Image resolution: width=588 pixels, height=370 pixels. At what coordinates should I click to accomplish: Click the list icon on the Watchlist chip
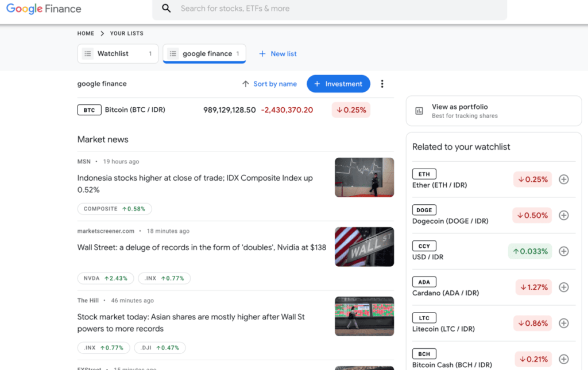(x=87, y=53)
